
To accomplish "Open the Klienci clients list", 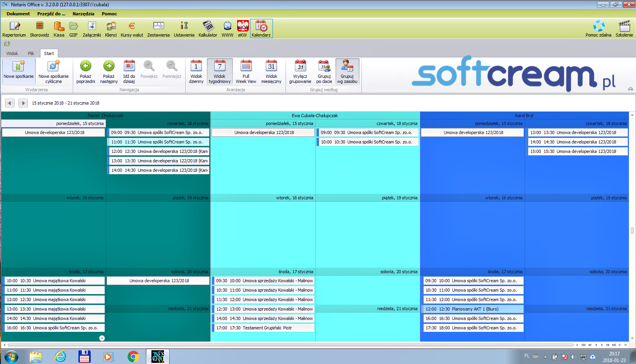I will pyautogui.click(x=111, y=29).
